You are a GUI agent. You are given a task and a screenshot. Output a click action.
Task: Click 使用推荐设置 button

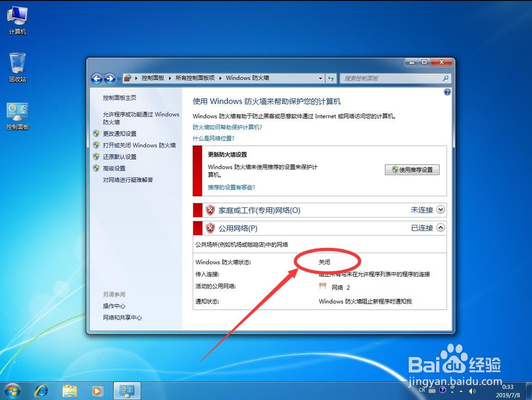coord(412,170)
